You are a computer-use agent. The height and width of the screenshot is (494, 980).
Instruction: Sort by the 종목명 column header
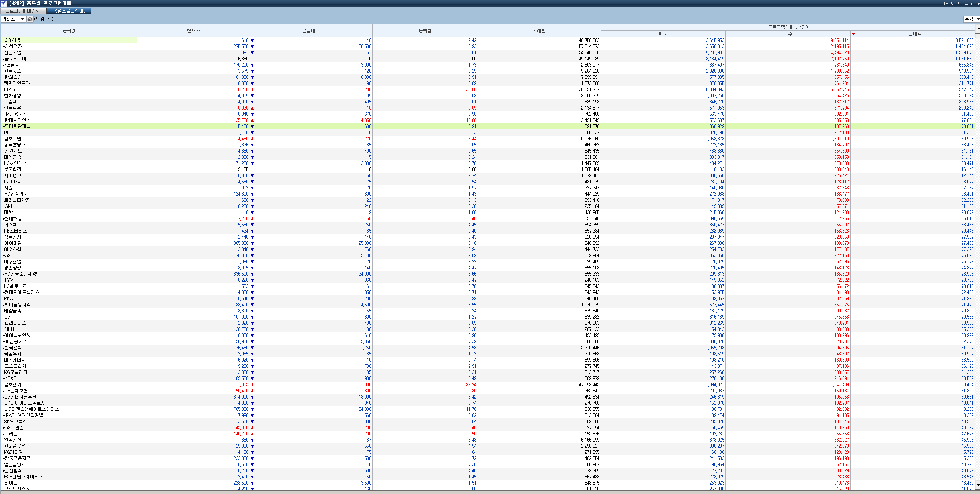pos(69,30)
